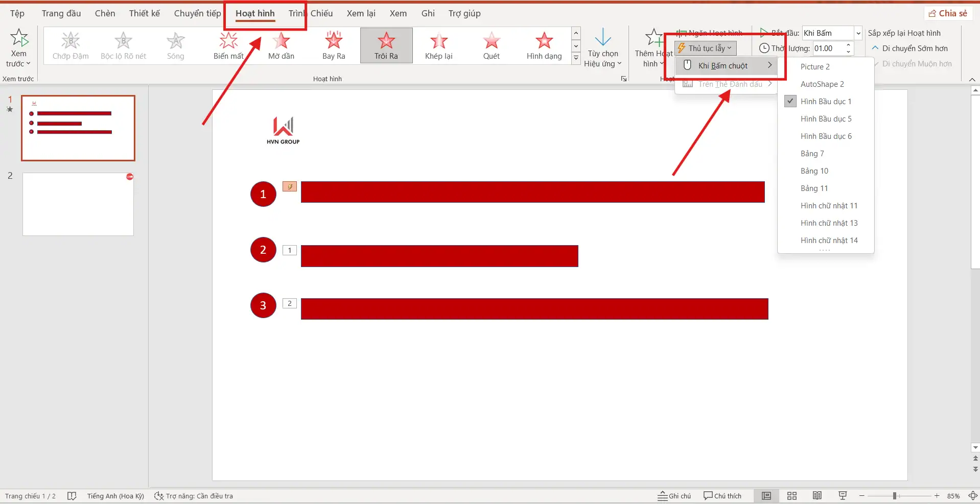The image size is (980, 504).
Task: Expand the Tùy chọn Hiệu ứng options
Action: click(603, 49)
